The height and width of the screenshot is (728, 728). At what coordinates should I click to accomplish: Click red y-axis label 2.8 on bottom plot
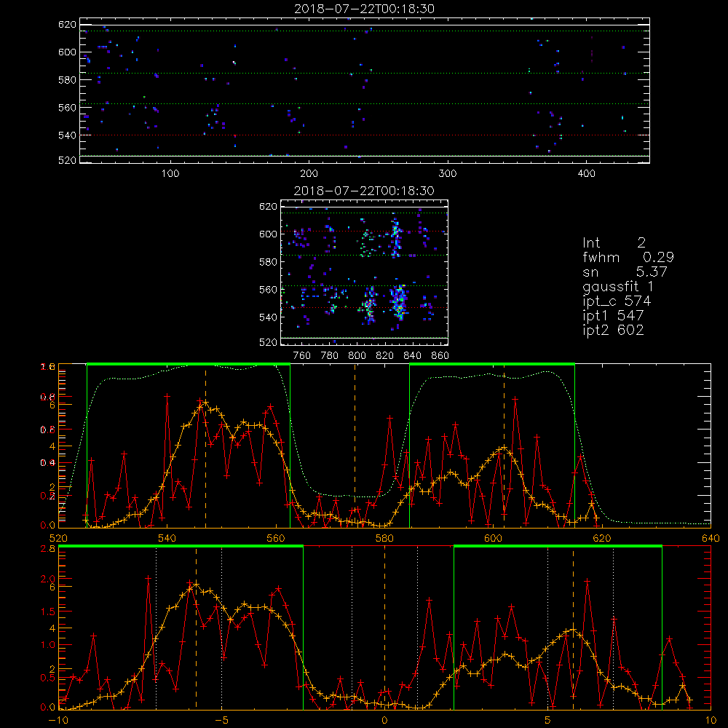48,549
